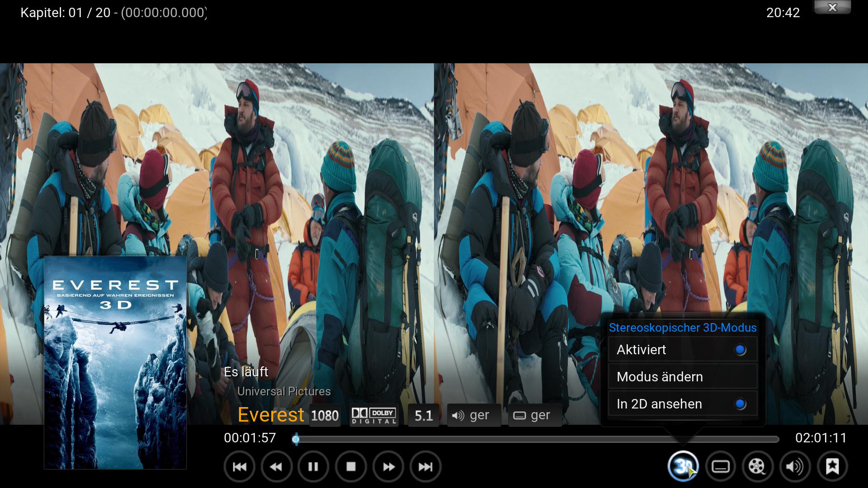This screenshot has width=868, height=488.
Task: Select Modus ändern menu entry
Action: (683, 377)
